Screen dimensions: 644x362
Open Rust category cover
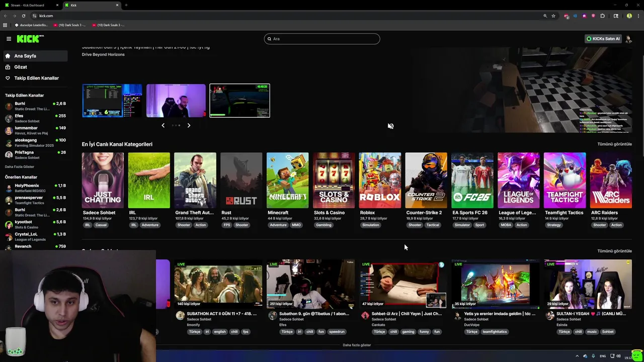[242, 180]
